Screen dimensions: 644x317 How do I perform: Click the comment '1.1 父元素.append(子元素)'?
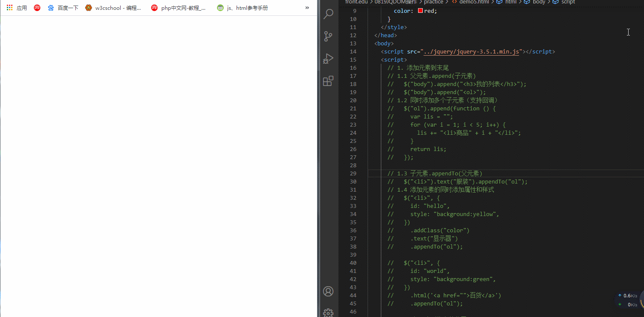(432, 76)
